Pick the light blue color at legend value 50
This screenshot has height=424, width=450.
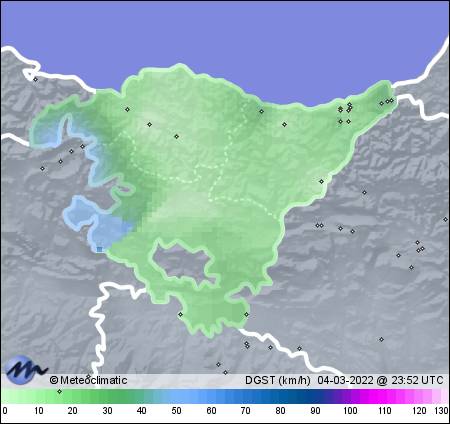pos(176,397)
